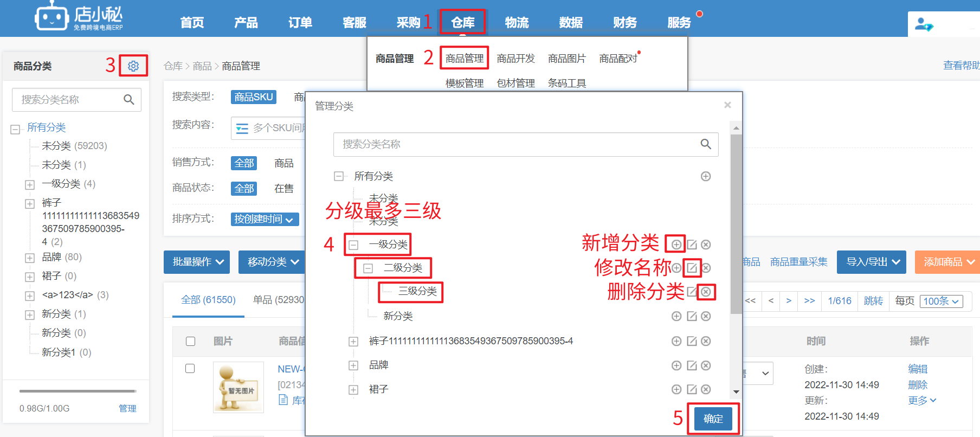
Task: Choose 商品图片 submenu item
Action: click(567, 59)
